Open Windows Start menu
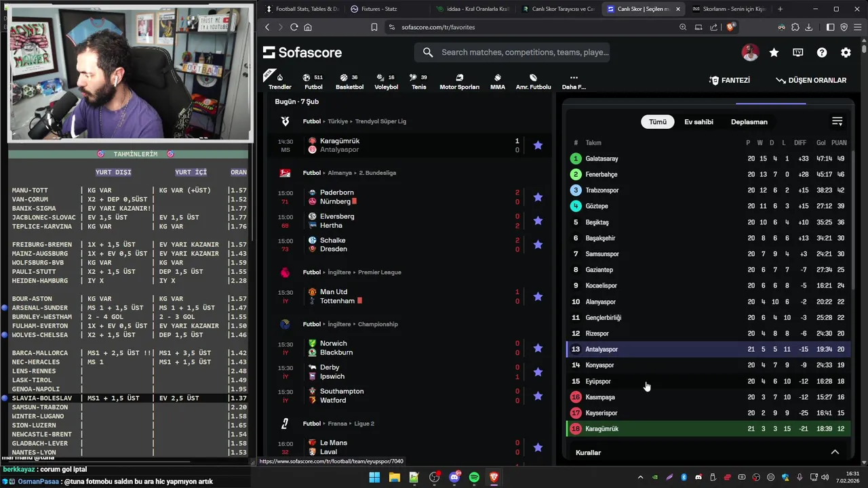 tap(374, 477)
